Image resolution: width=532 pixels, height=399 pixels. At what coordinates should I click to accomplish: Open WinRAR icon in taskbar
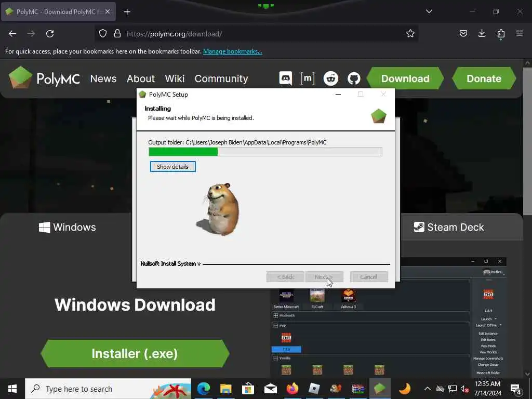coord(357,389)
